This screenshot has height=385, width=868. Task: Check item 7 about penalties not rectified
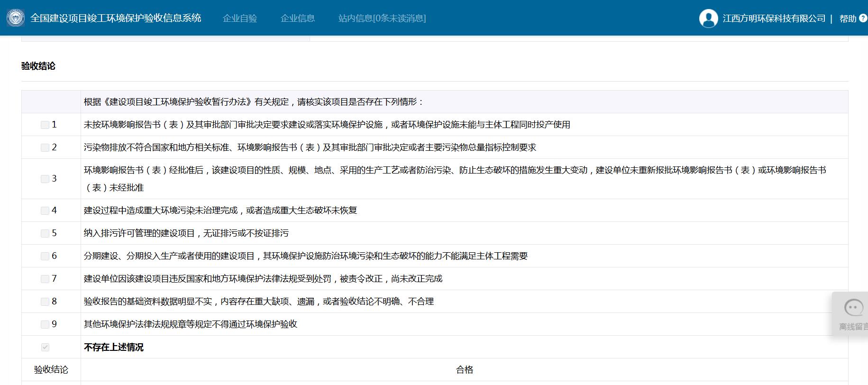coord(45,279)
